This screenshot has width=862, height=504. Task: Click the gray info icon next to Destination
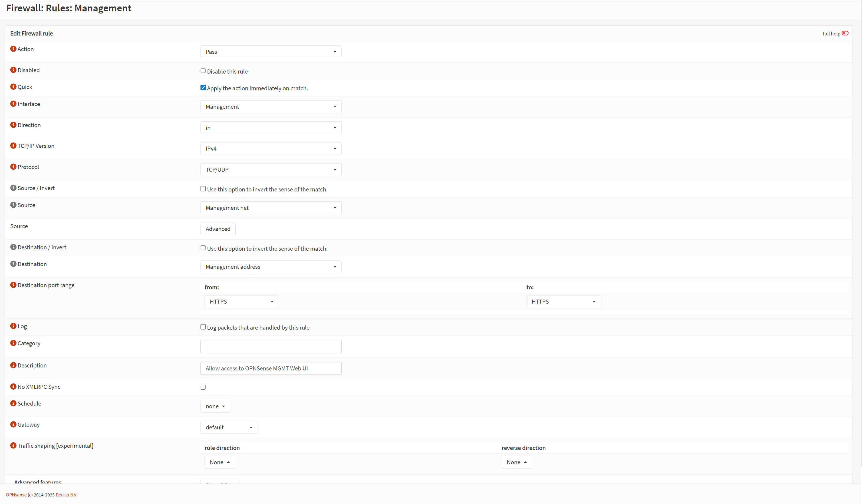click(13, 264)
